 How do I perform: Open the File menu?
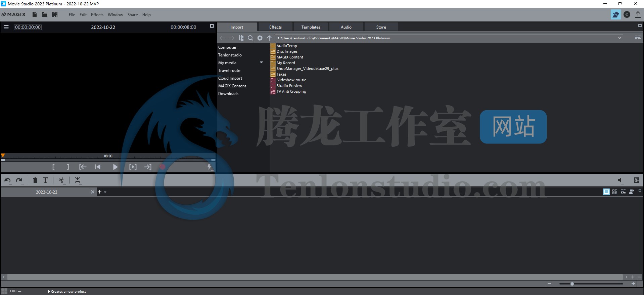pos(72,15)
